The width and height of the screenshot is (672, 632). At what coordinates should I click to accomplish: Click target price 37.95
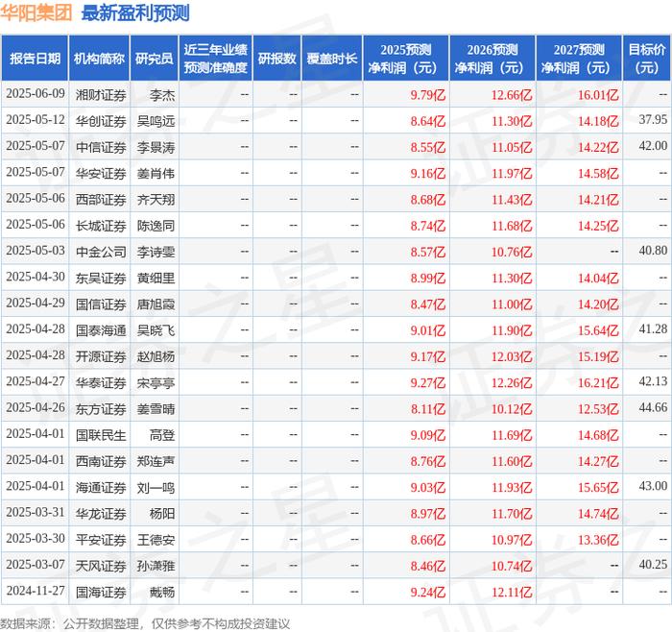[653, 120]
